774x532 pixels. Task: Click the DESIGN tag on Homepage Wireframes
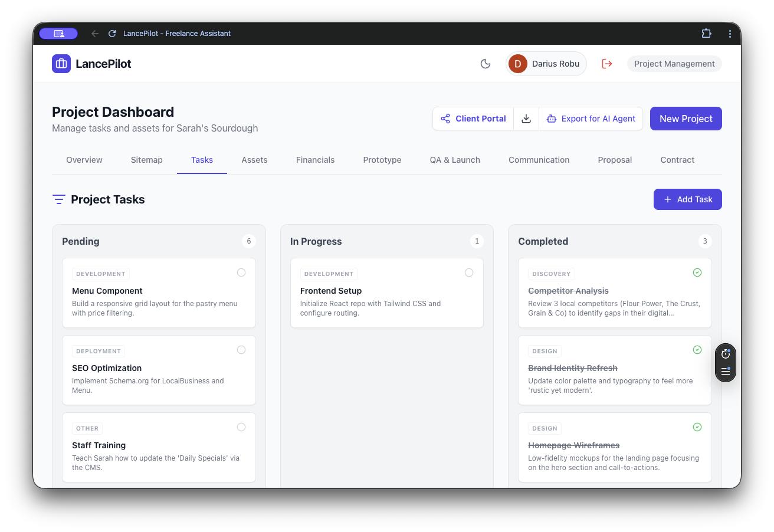click(545, 428)
